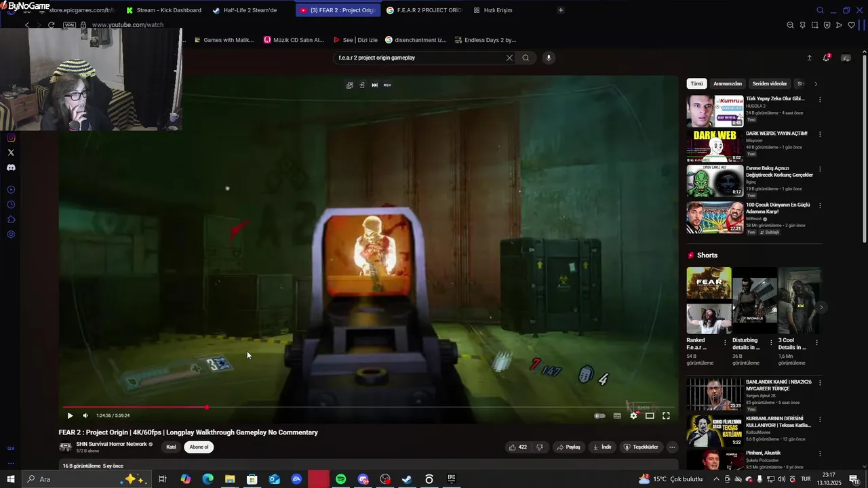
Task: Open more actions under the video
Action: pyautogui.click(x=672, y=447)
